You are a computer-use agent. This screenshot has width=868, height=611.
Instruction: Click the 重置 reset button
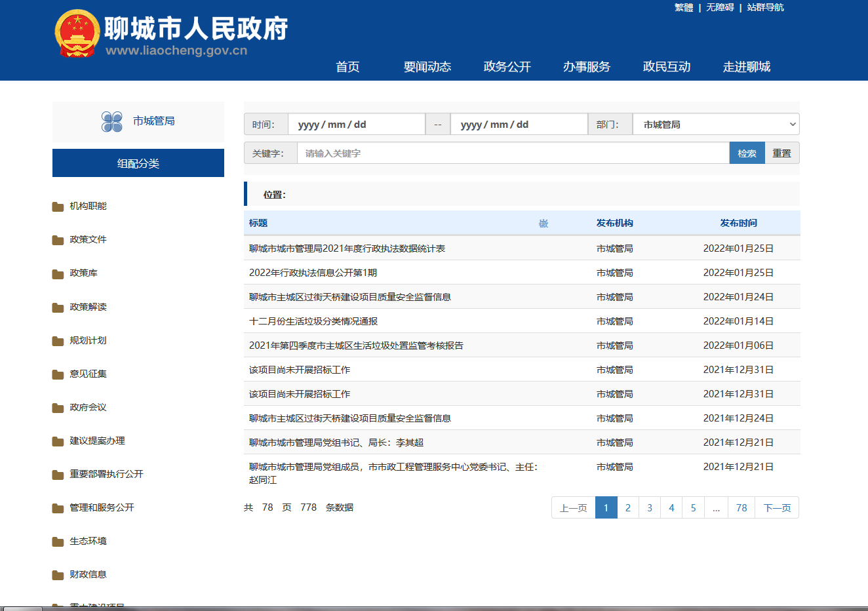(781, 153)
